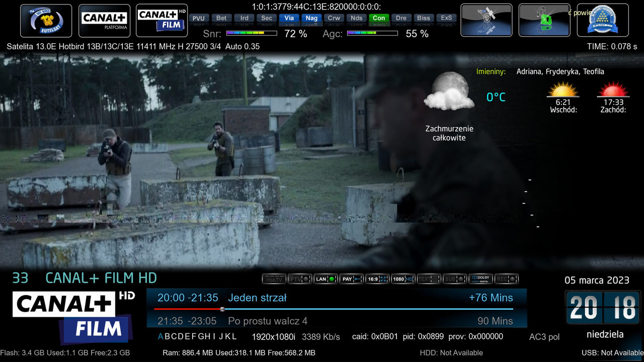Click the Zachmurzenie całkowite weather description

(449, 133)
